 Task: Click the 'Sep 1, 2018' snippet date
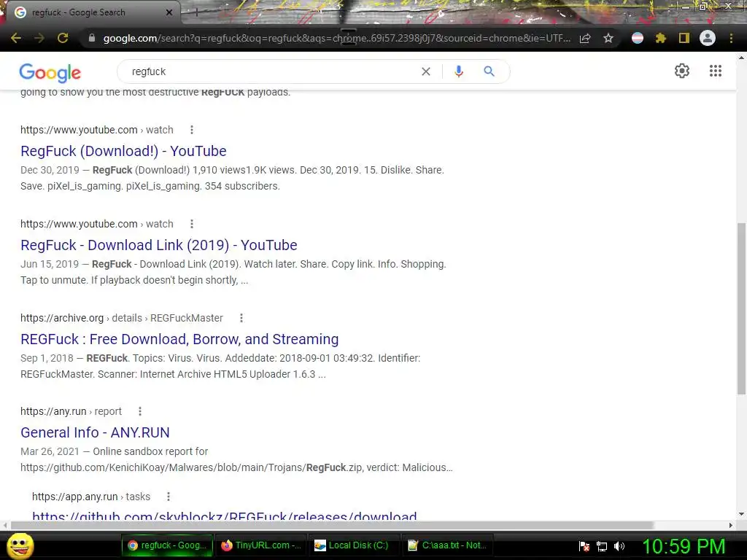point(47,358)
